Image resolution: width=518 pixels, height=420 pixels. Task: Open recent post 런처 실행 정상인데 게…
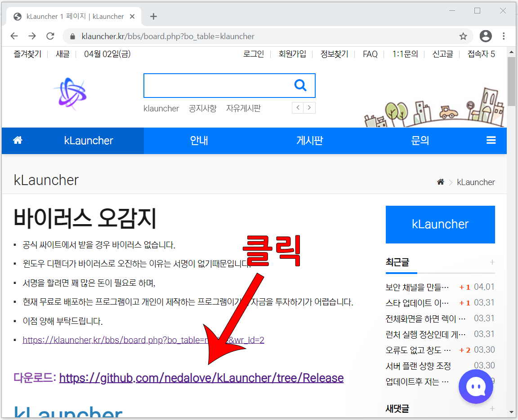tap(425, 334)
